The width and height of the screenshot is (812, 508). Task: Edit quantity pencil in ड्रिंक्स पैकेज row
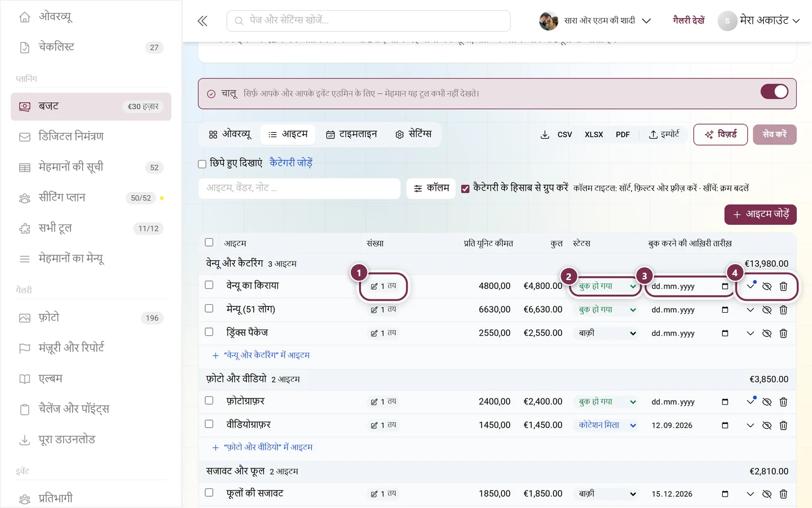coord(374,334)
